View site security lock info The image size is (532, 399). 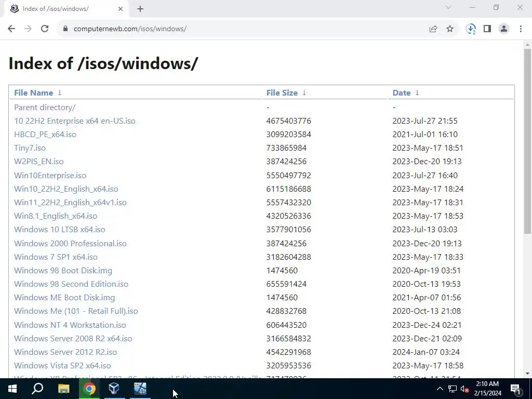(x=65, y=29)
